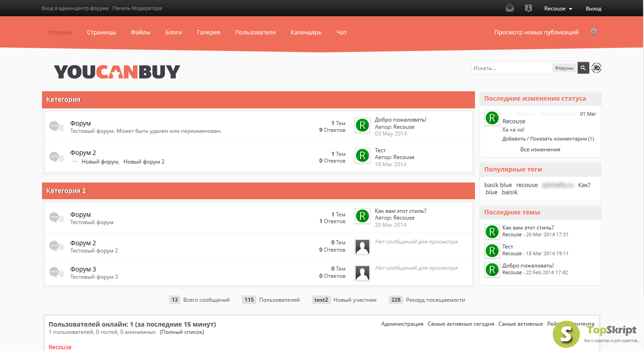Open Добро пожаловать! in Последние темы
644x351 pixels.
528,266
